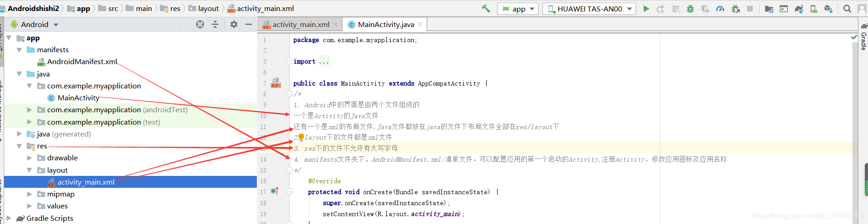This screenshot has width=868, height=224.
Task: Click the green inspection checkmark indicator
Action: (854, 37)
